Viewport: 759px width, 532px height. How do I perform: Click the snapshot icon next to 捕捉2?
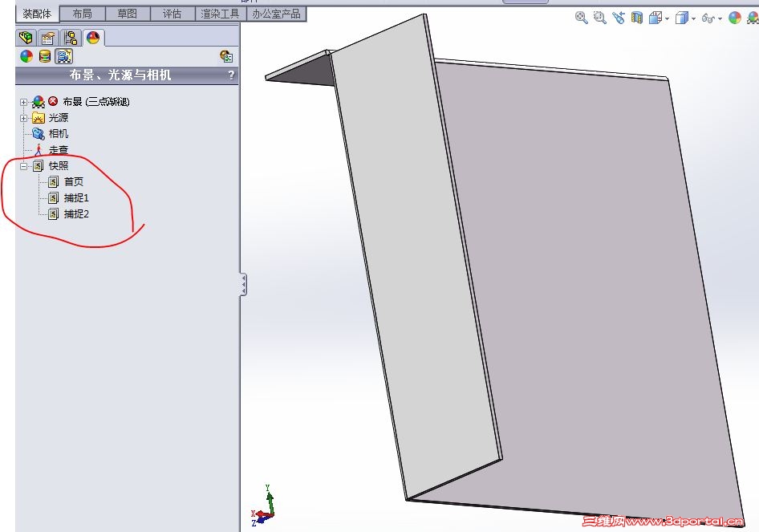pos(53,214)
